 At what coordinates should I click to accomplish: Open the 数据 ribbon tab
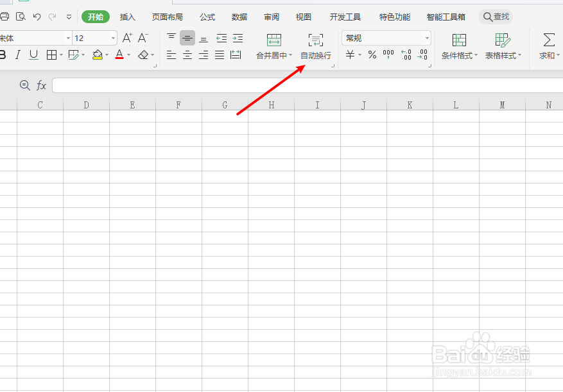pos(239,17)
